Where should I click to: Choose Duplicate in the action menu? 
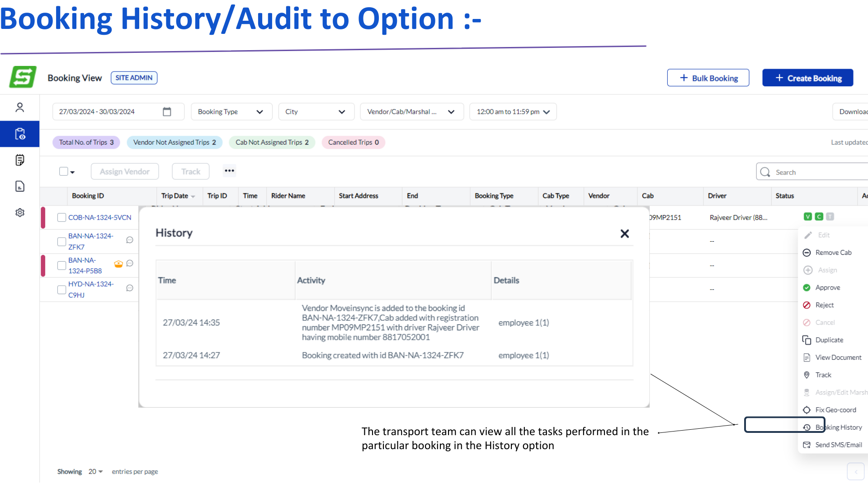point(829,340)
